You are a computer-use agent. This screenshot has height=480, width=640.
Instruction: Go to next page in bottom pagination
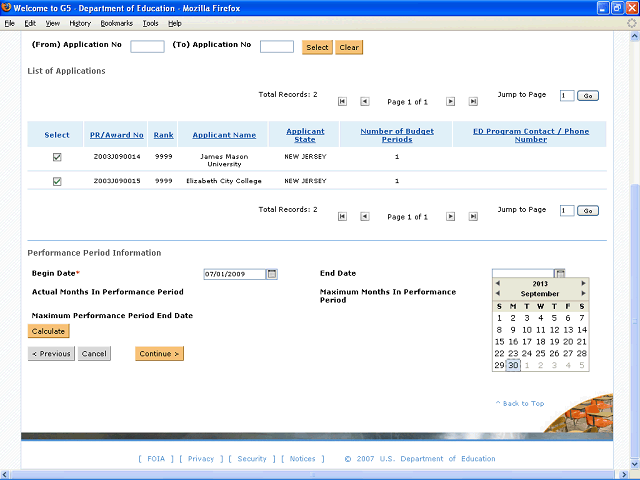450,216
